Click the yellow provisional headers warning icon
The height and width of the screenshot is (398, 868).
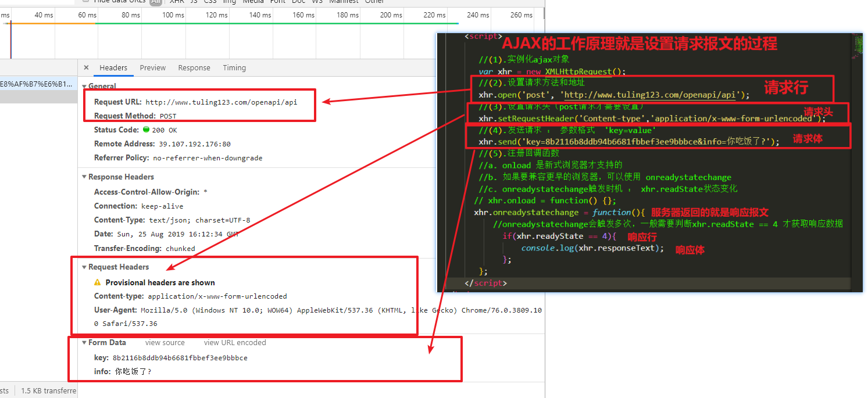point(97,282)
